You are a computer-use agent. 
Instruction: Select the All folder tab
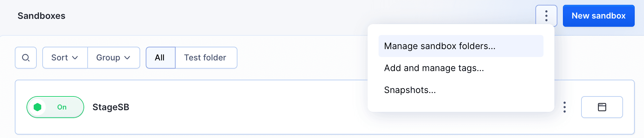tap(160, 58)
